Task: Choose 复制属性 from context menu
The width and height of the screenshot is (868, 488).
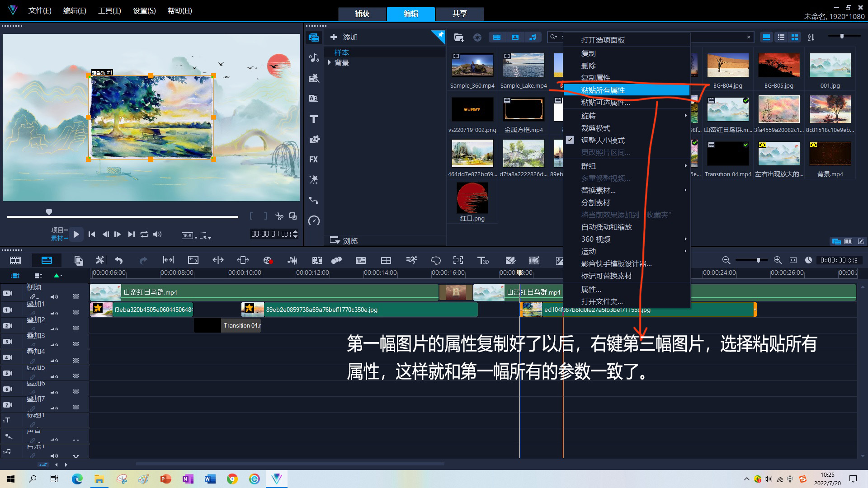Action: coord(627,78)
